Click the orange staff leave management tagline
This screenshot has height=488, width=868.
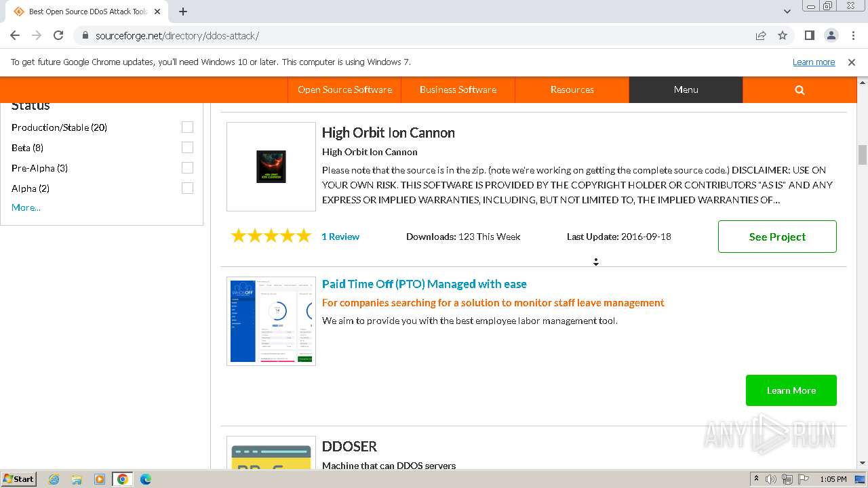click(493, 303)
